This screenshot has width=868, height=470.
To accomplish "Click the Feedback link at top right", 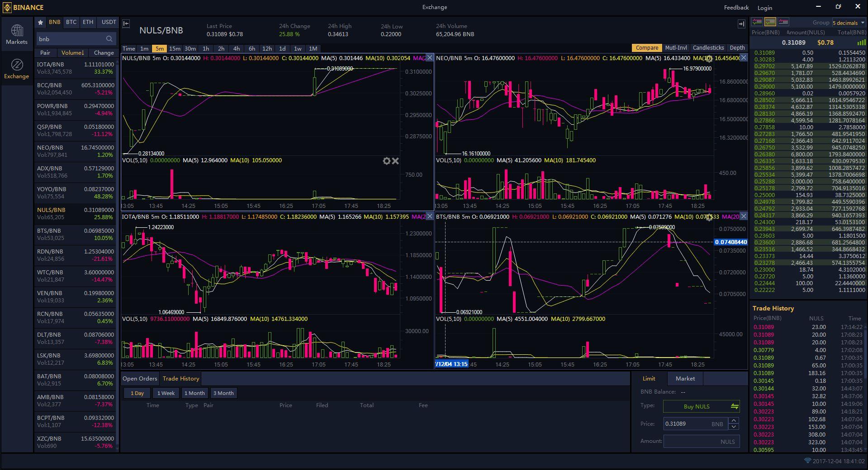I will point(735,7).
